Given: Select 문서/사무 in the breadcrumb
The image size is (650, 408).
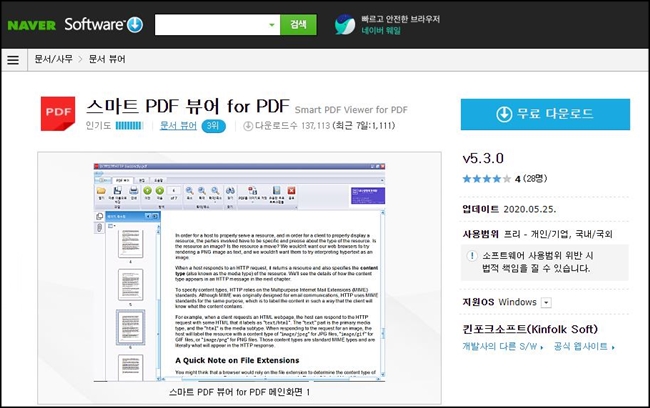Looking at the screenshot, I should pos(53,59).
